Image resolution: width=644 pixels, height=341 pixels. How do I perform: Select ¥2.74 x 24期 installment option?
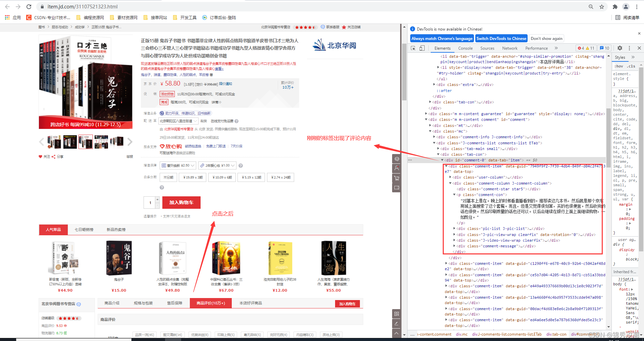coord(281,177)
